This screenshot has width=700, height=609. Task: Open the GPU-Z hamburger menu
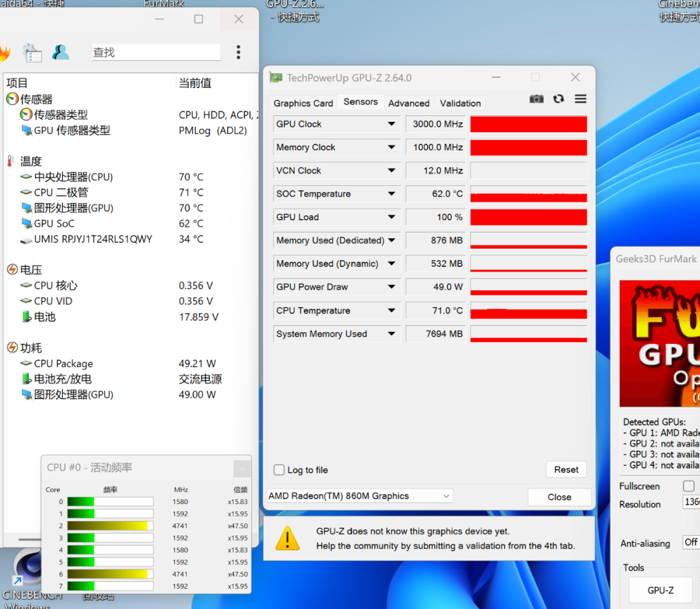(x=580, y=98)
